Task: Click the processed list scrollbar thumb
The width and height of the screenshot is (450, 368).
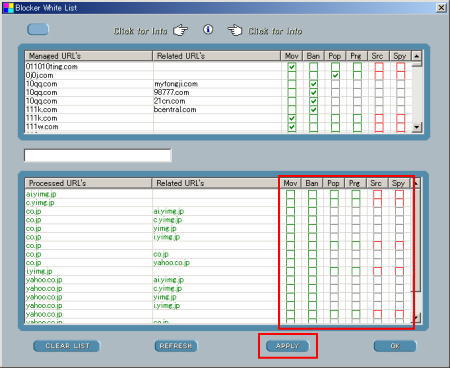Action: pos(417,239)
